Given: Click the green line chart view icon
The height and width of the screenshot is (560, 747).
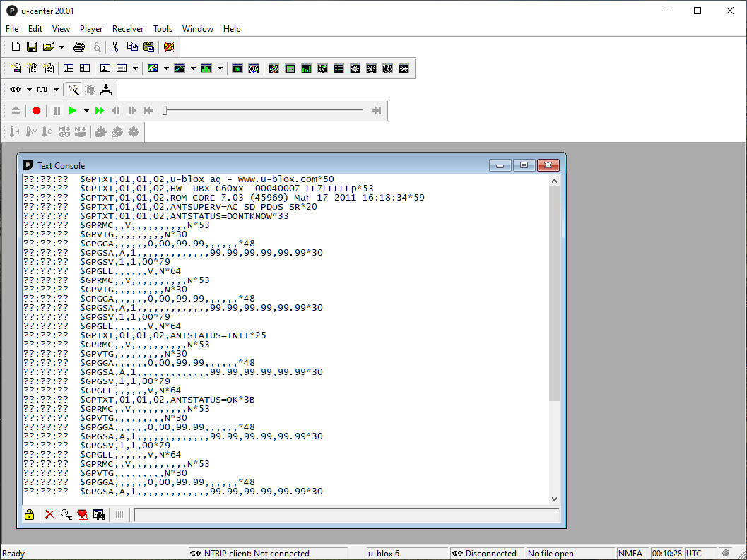Looking at the screenshot, I should click(x=180, y=68).
